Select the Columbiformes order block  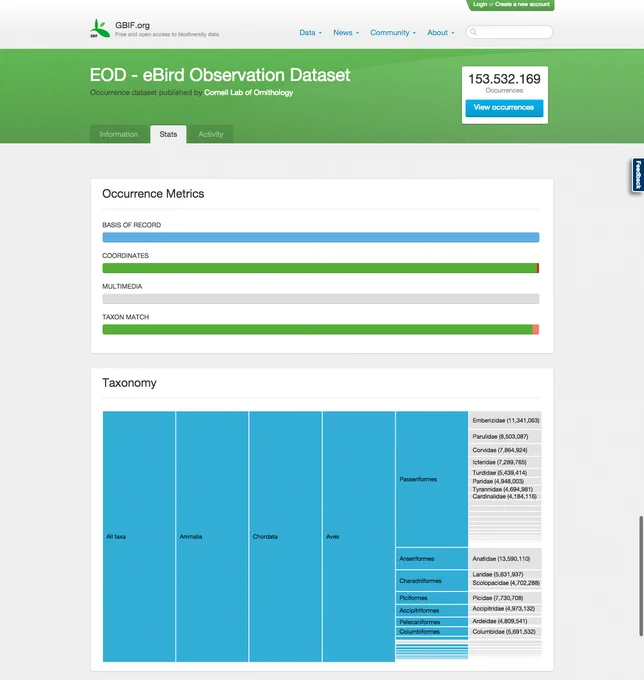(x=432, y=632)
